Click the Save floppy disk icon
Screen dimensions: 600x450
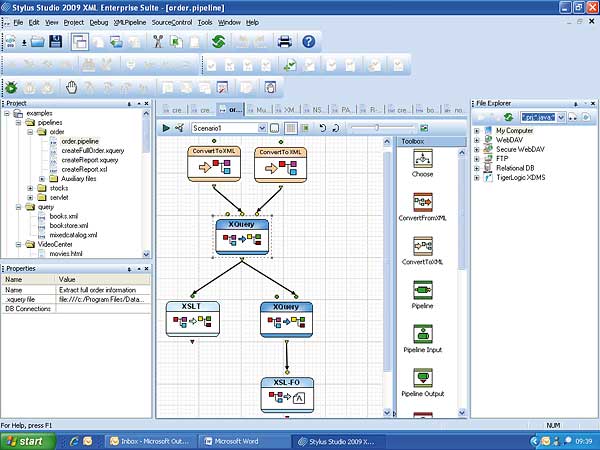click(x=56, y=41)
